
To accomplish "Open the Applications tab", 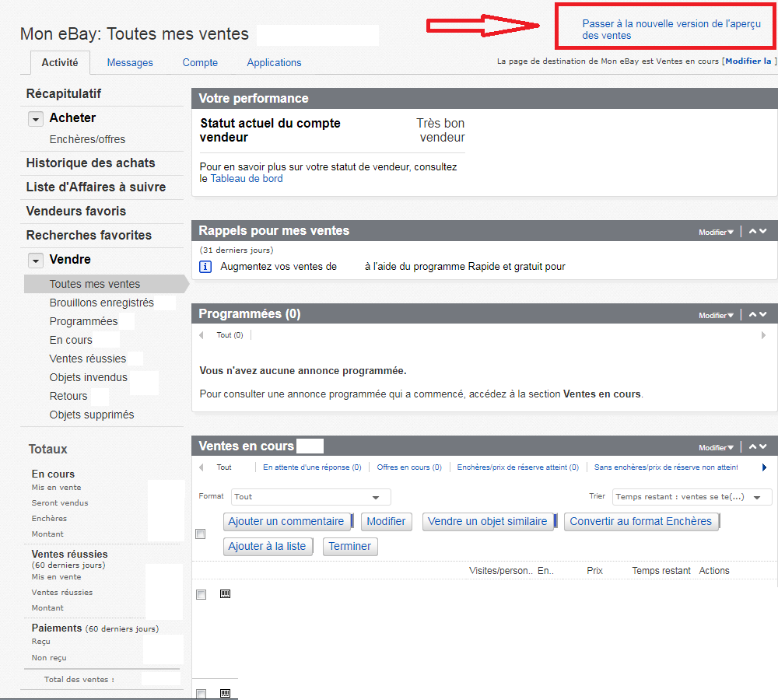I will (274, 62).
